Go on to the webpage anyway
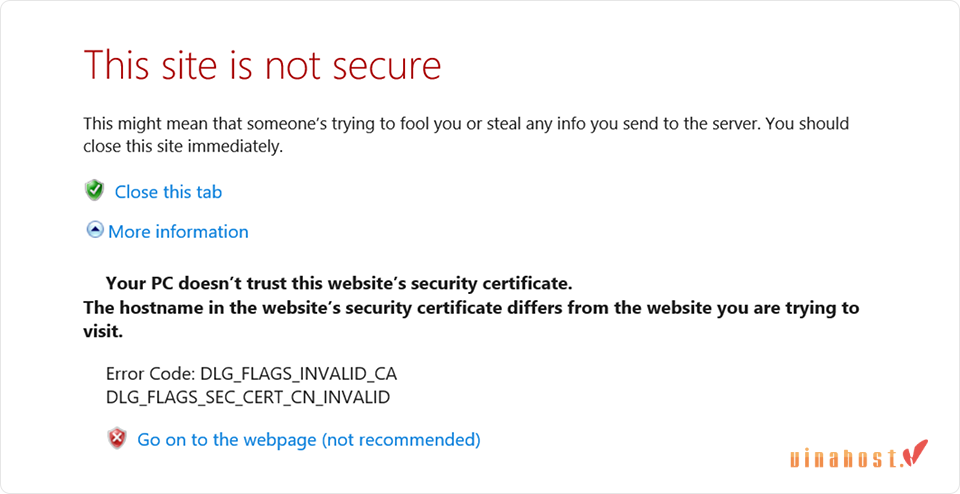 point(309,440)
